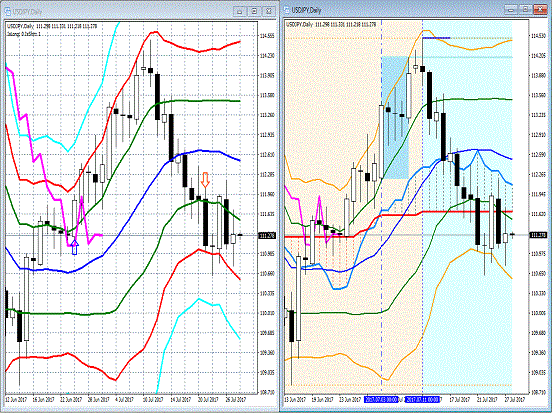Select the blue up arrow on left chart
This screenshot has height=413, width=552.
pyautogui.click(x=74, y=246)
